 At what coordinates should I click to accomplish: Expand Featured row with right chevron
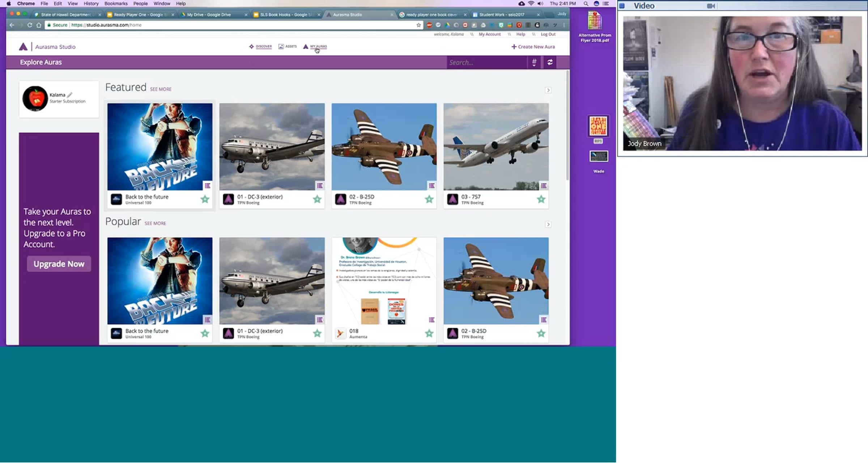pyautogui.click(x=548, y=90)
